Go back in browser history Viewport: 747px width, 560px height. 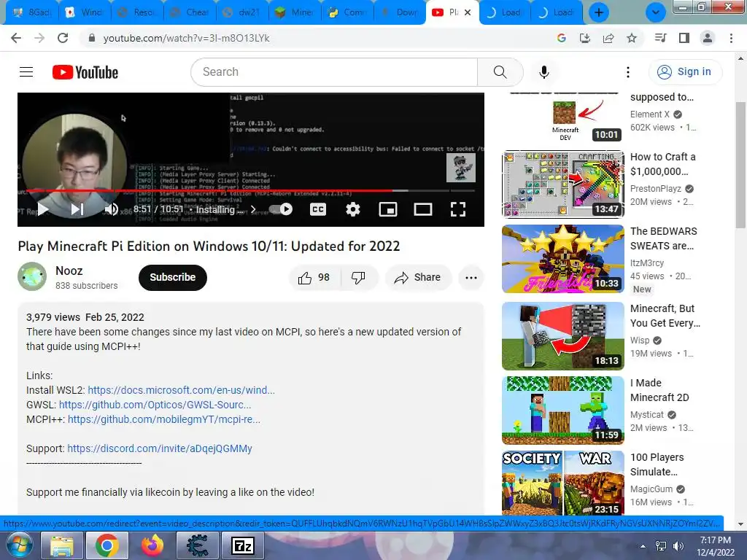16,38
